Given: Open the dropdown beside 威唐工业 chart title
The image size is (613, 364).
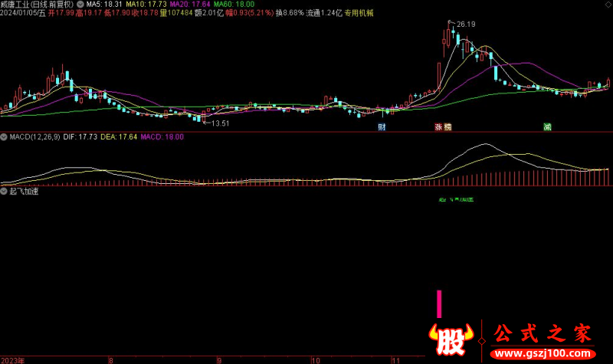Looking at the screenshot, I should click(x=80, y=5).
